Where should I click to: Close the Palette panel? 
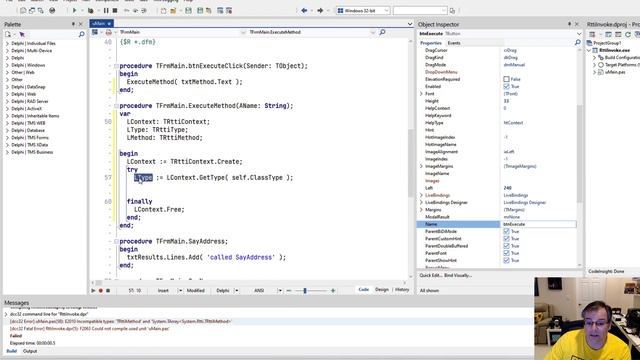[80, 24]
